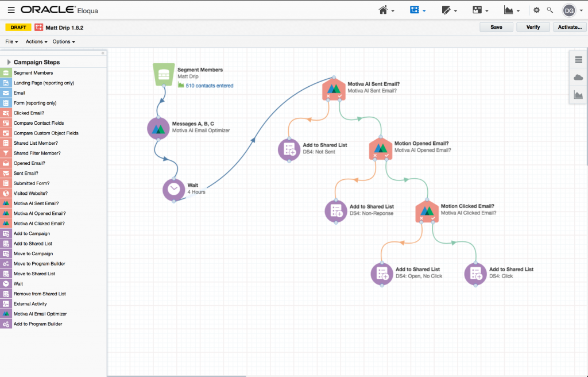Select the Messages A, B, C optimizer node
588x377 pixels.
[x=158, y=128]
